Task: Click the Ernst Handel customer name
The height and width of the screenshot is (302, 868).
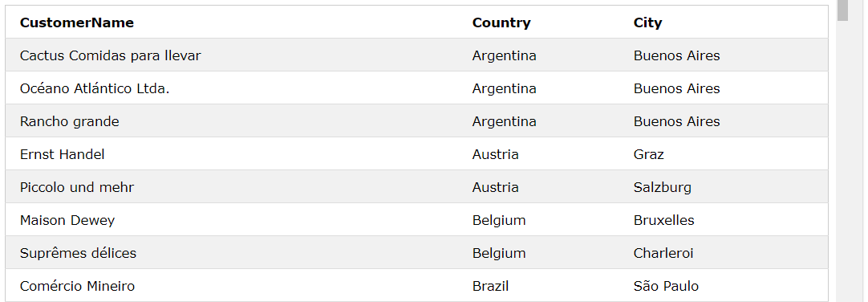Action: point(62,154)
